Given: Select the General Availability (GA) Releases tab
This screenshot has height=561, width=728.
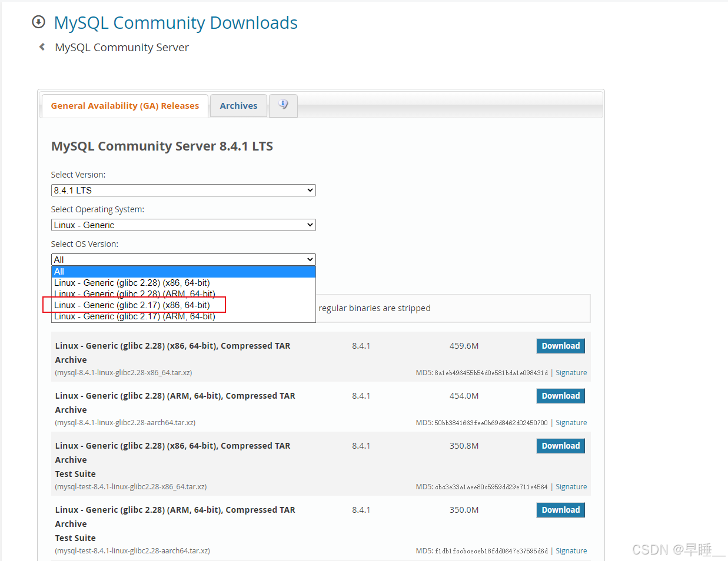Looking at the screenshot, I should [124, 105].
